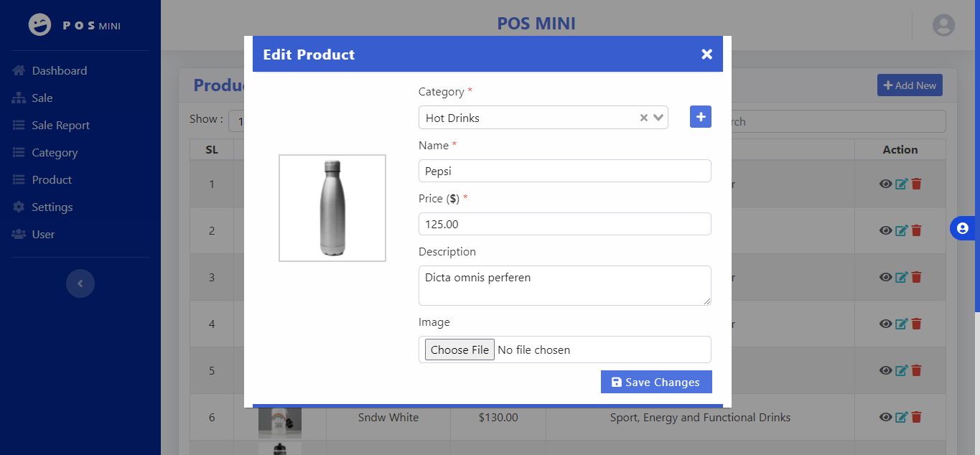980x455 pixels.
Task: Close the Edit Product dialog
Action: 706,55
